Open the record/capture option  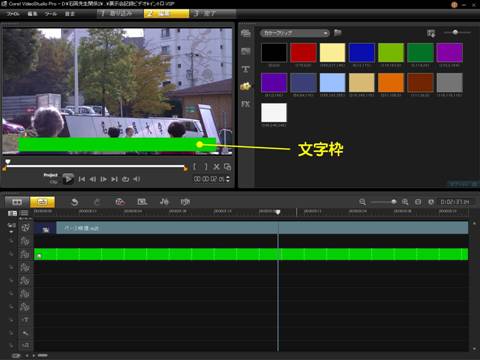[120, 202]
